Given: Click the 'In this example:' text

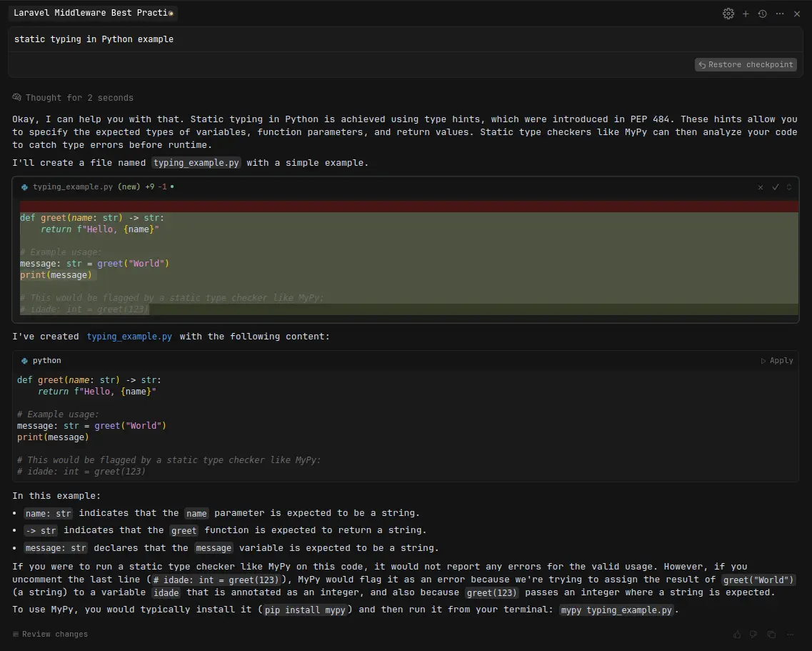Looking at the screenshot, I should (x=56, y=496).
